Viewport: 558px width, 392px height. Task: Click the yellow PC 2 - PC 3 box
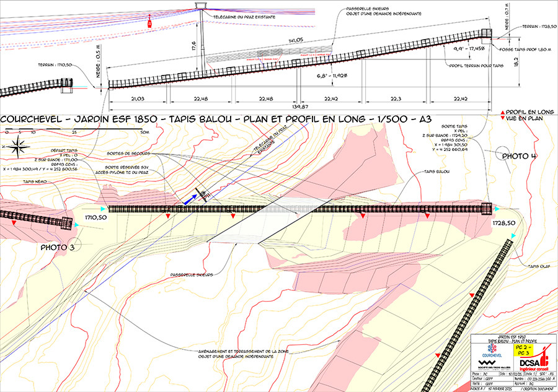click(523, 350)
